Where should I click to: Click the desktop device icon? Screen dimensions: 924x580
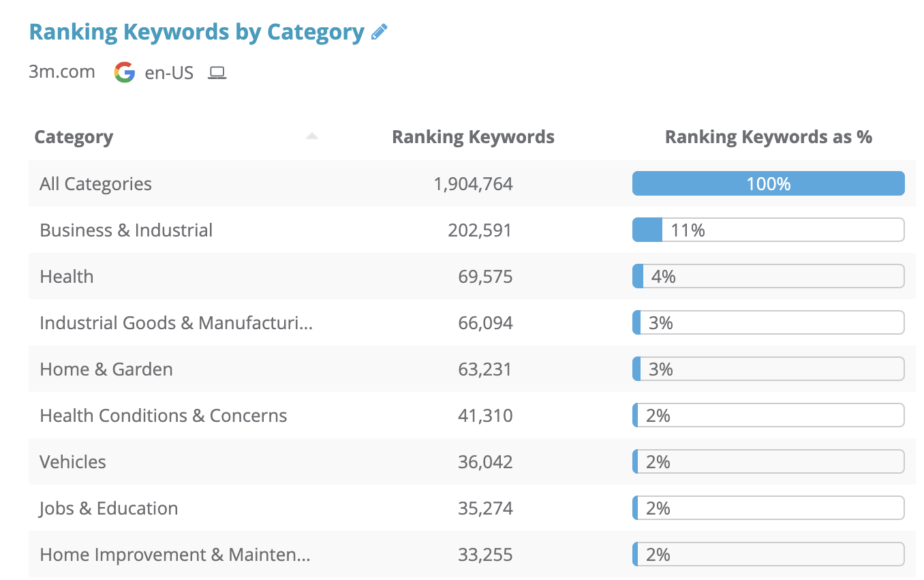(217, 72)
